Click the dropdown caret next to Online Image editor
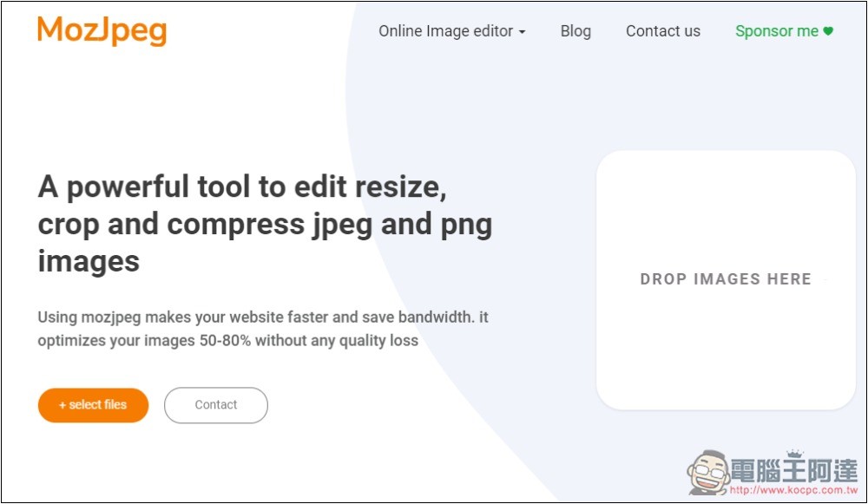 coord(522,33)
